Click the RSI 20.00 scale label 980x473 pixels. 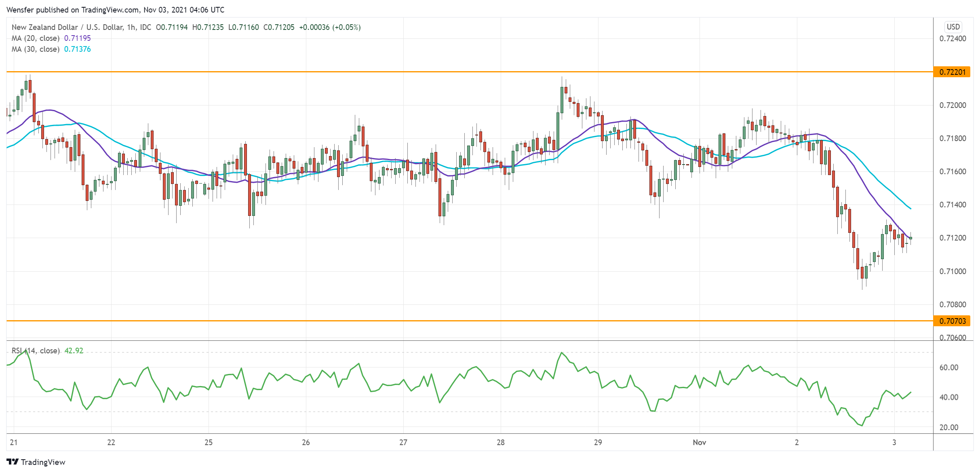coord(948,427)
